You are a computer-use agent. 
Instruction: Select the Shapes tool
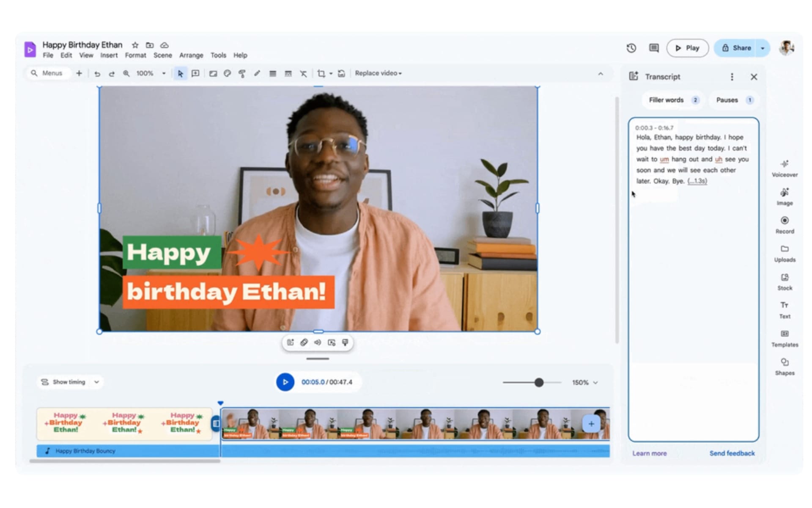point(785,366)
